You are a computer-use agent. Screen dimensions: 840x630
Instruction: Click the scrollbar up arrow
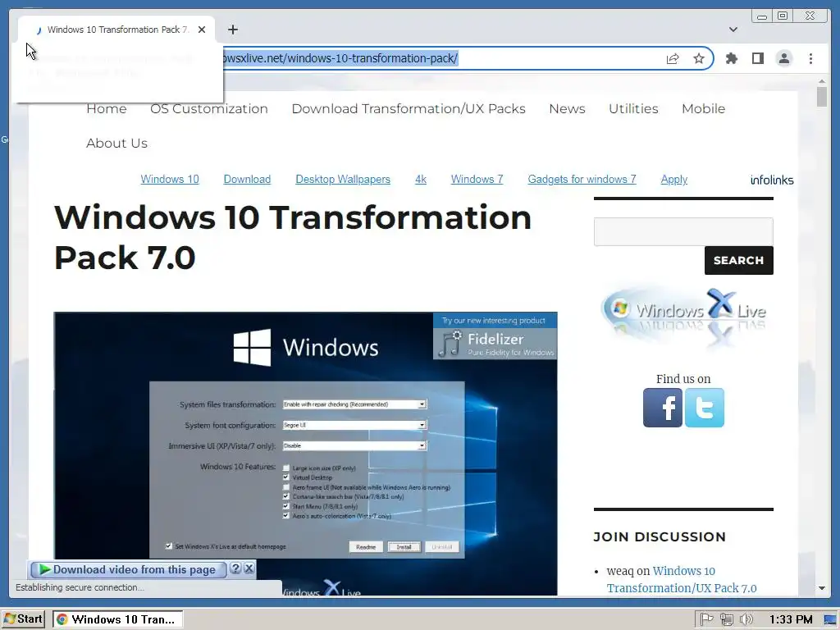pyautogui.click(x=822, y=81)
